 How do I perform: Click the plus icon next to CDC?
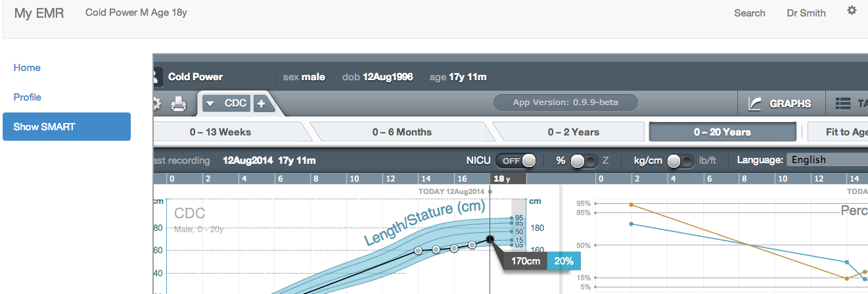pyautogui.click(x=260, y=103)
